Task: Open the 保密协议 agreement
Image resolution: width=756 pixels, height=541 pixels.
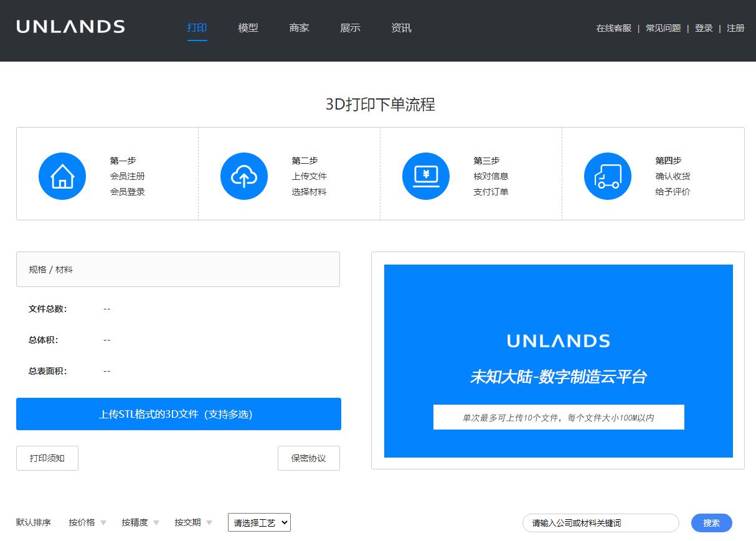Action: coord(309,458)
